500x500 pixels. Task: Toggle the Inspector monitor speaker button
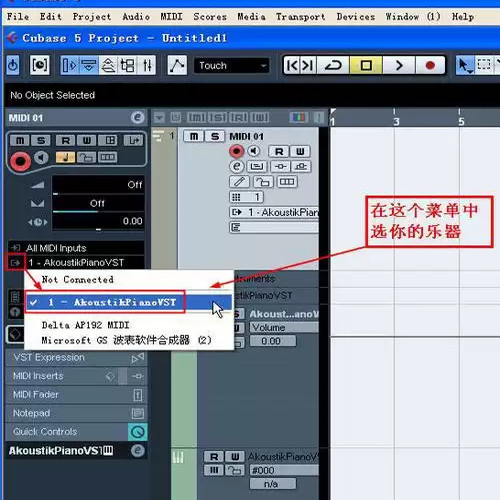pos(41,157)
